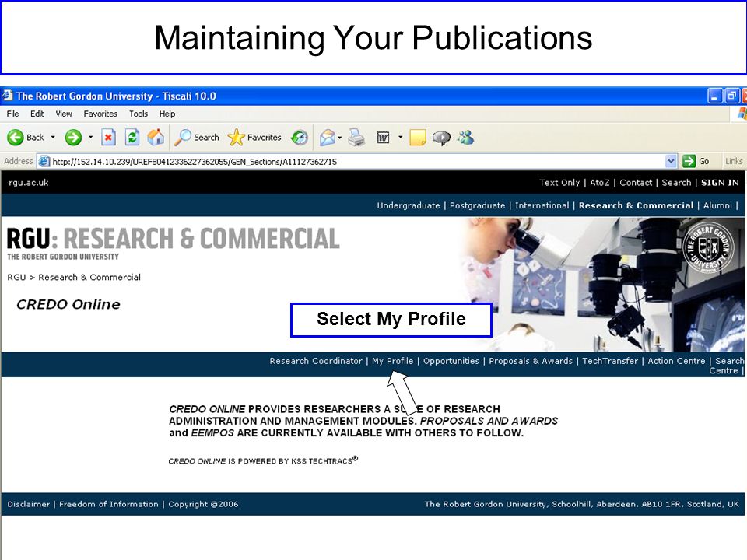Open the Proposals & Awards link

pyautogui.click(x=531, y=361)
